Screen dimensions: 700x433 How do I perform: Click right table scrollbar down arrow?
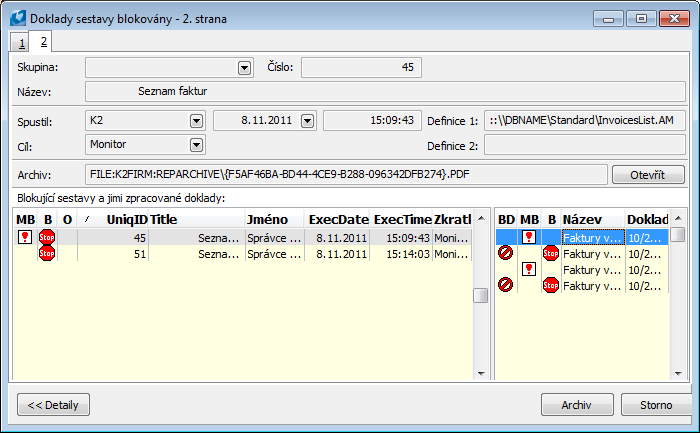click(x=678, y=374)
